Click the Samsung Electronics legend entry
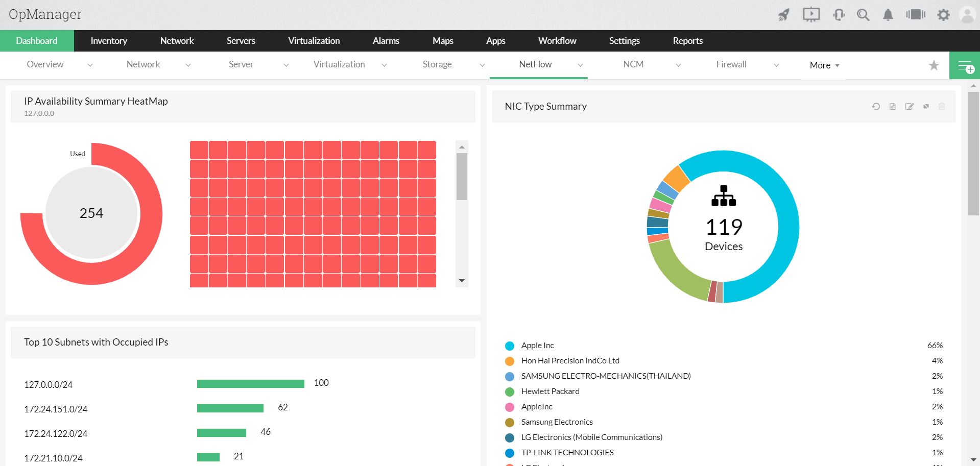 pyautogui.click(x=557, y=422)
